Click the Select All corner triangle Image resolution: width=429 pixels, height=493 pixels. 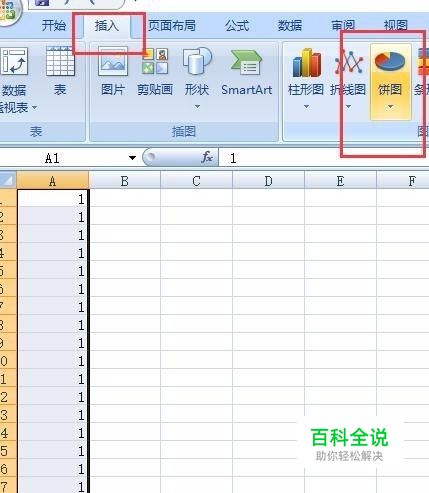coord(8,180)
